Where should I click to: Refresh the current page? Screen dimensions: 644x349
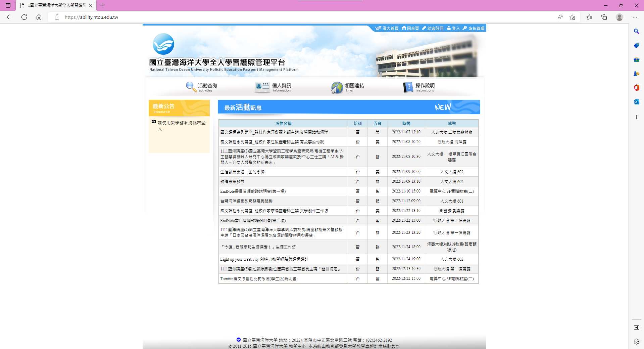click(x=24, y=17)
